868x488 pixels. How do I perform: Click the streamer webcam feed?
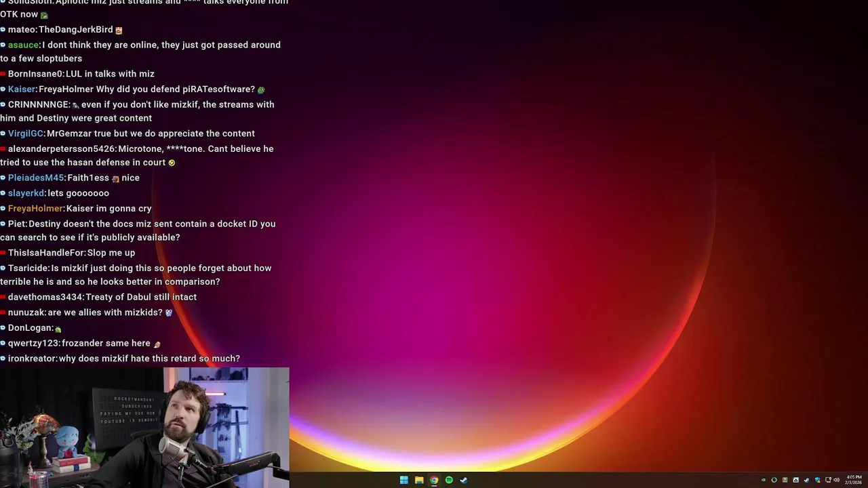(x=144, y=428)
